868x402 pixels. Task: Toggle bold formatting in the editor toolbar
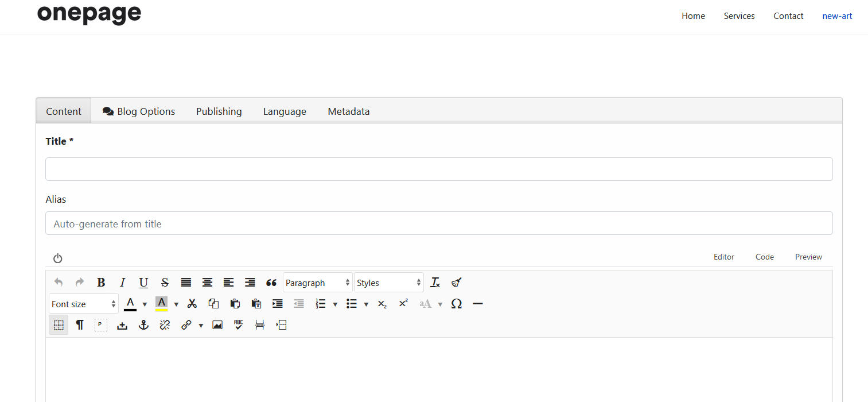coord(101,283)
